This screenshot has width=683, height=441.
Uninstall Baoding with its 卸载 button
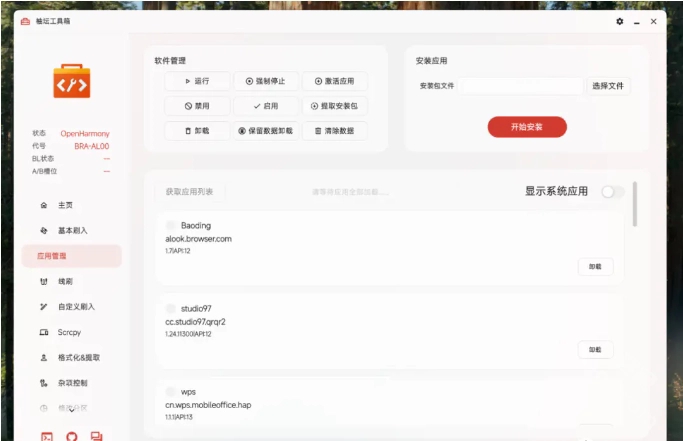pyautogui.click(x=595, y=267)
